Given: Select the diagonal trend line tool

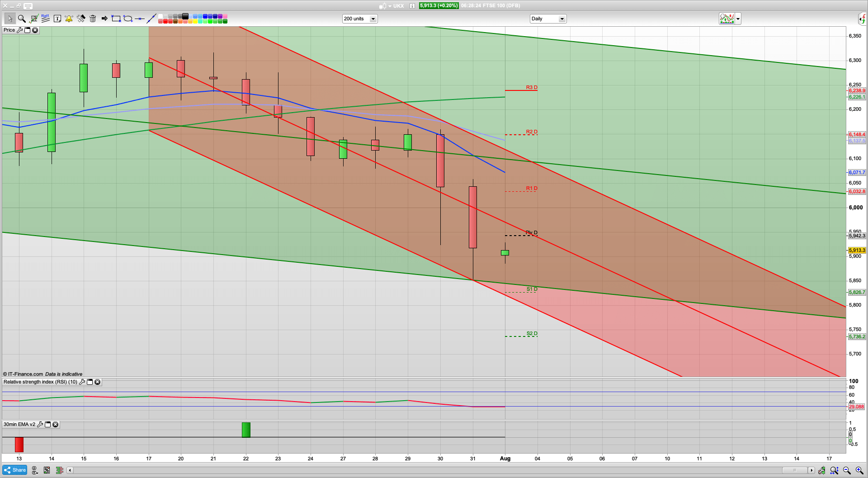Looking at the screenshot, I should [151, 19].
